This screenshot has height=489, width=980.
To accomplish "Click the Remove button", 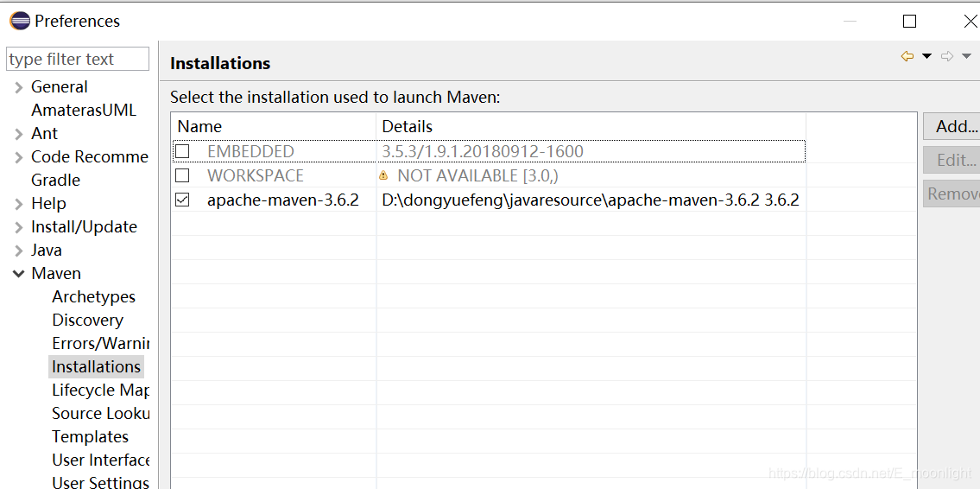I will click(x=952, y=194).
